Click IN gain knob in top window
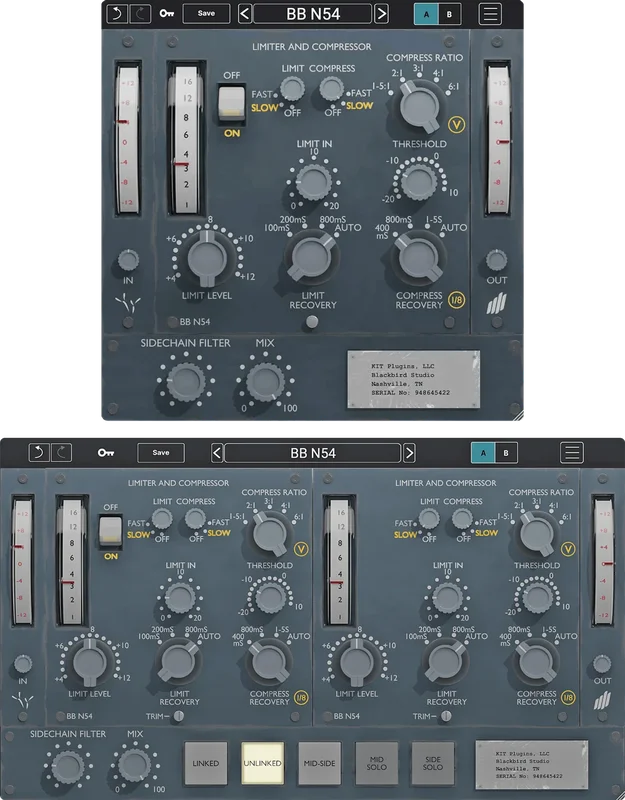Screen dimensions: 625x800 tap(128, 260)
